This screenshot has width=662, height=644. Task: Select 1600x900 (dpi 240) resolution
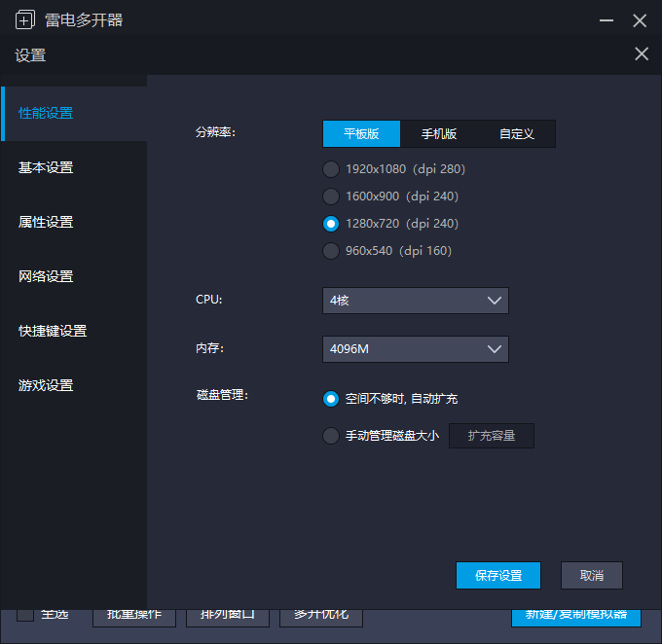pos(331,197)
